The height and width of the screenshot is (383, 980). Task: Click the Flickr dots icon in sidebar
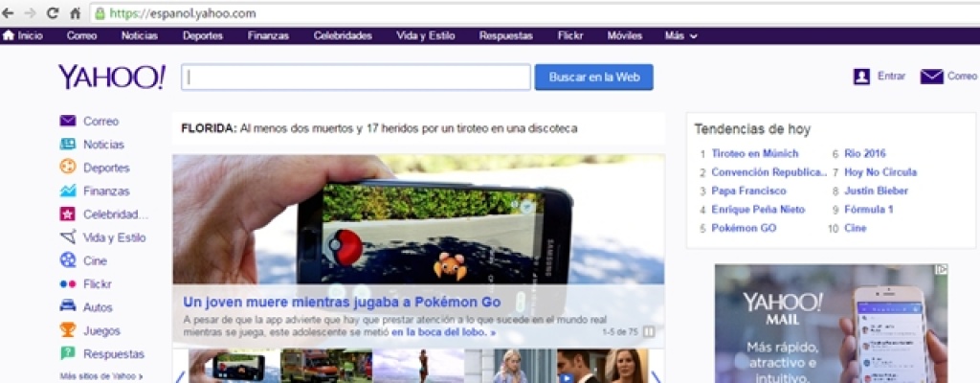pyautogui.click(x=68, y=284)
